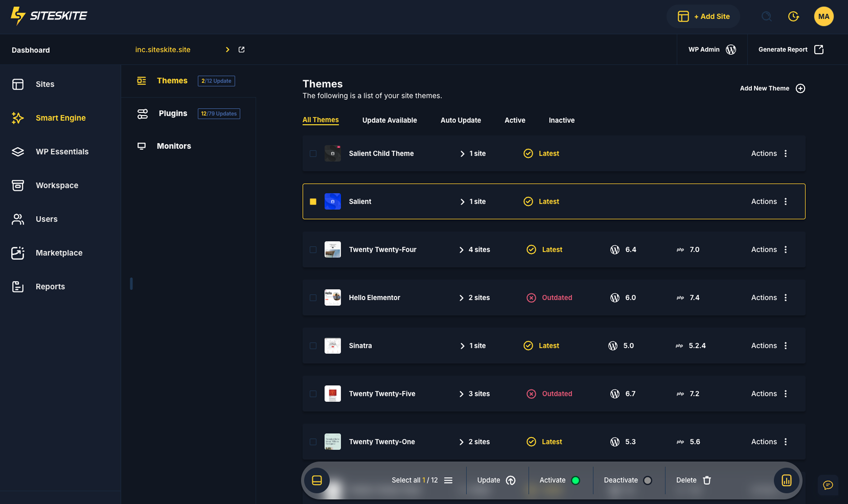Expand the site selector chevron near inc.siteskite.site

tap(228, 49)
